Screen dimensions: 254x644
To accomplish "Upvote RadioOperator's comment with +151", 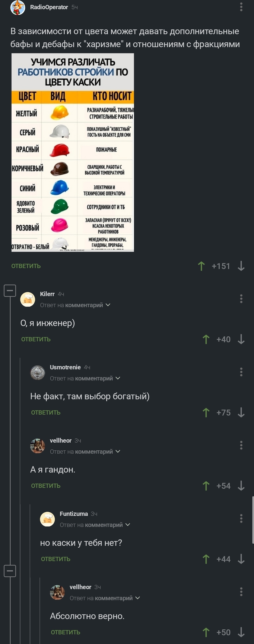I will pyautogui.click(x=201, y=266).
